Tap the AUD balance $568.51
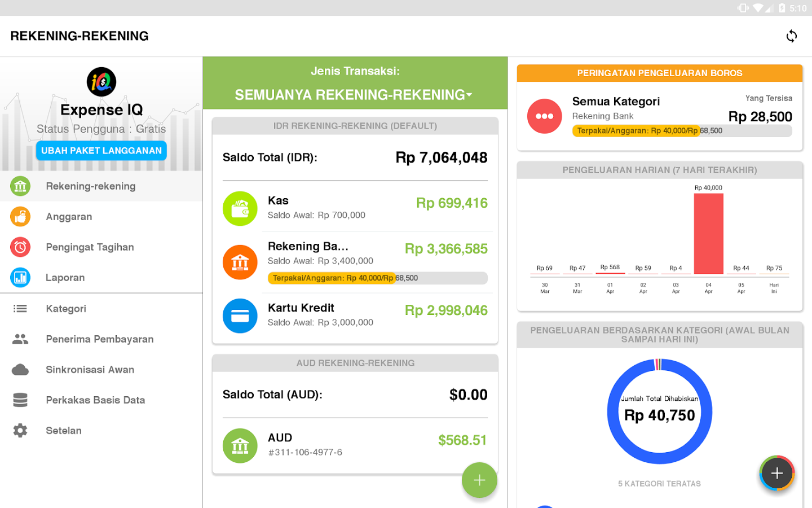The image size is (812, 508). (462, 440)
